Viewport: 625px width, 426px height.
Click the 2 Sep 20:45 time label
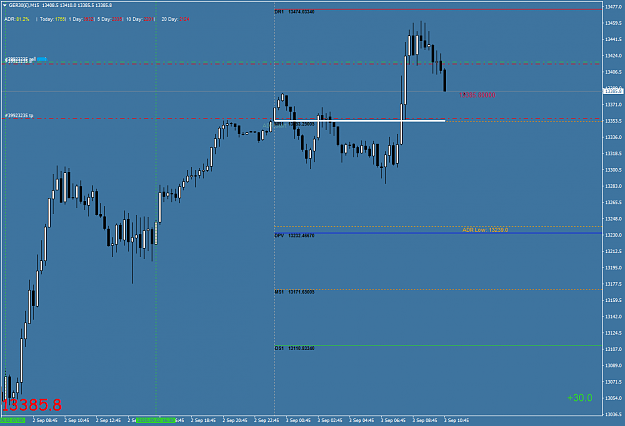(x=235, y=420)
